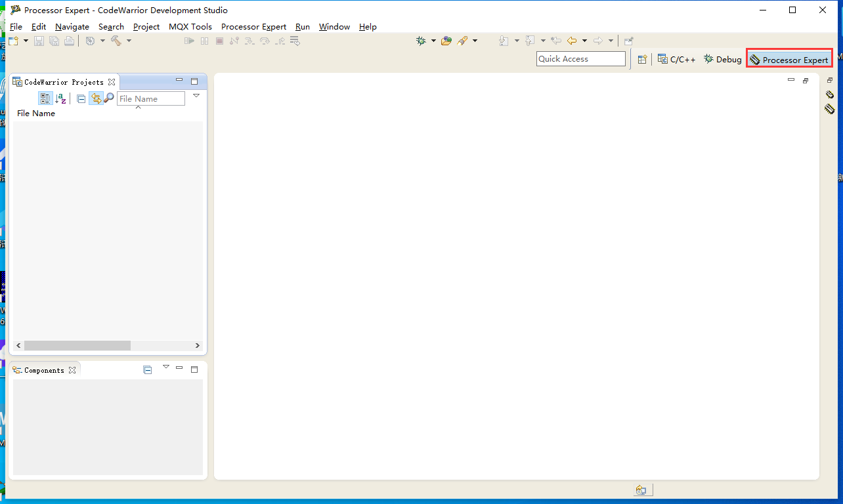Open the New icon's dropdown arrow
This screenshot has width=843, height=504.
click(26, 41)
